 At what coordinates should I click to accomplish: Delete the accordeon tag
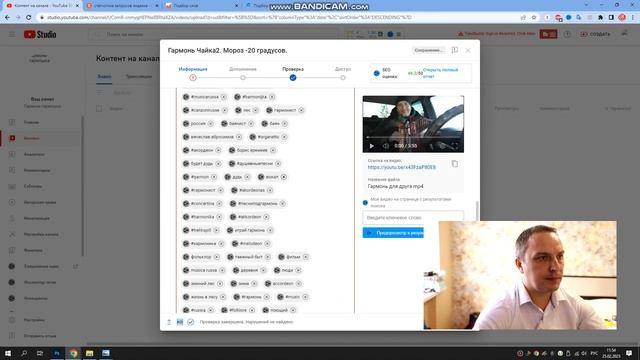click(298, 283)
